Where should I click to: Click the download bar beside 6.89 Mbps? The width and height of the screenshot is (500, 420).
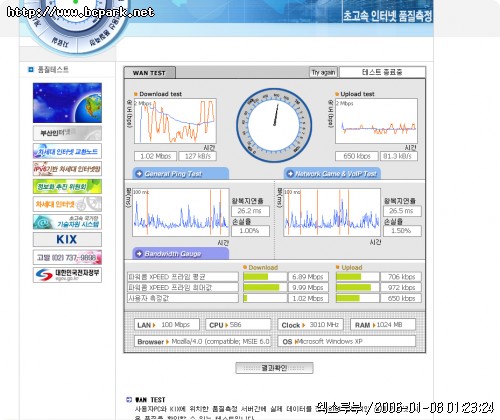[x=265, y=277]
